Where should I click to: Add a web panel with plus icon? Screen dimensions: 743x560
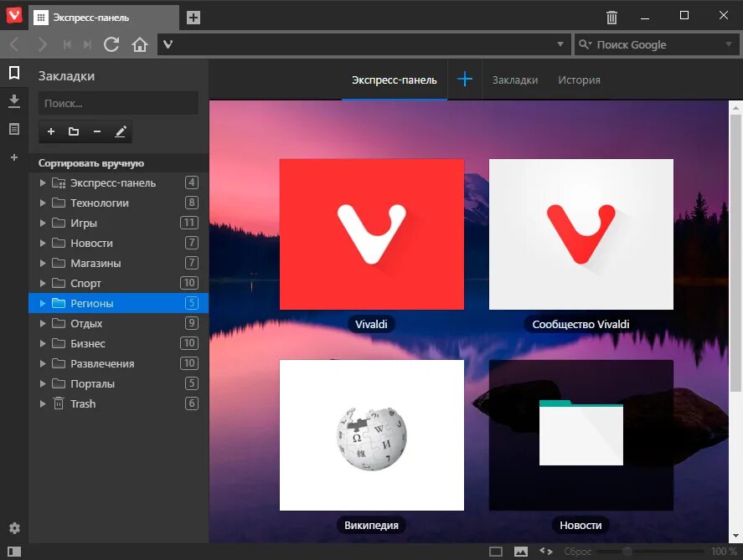14,157
